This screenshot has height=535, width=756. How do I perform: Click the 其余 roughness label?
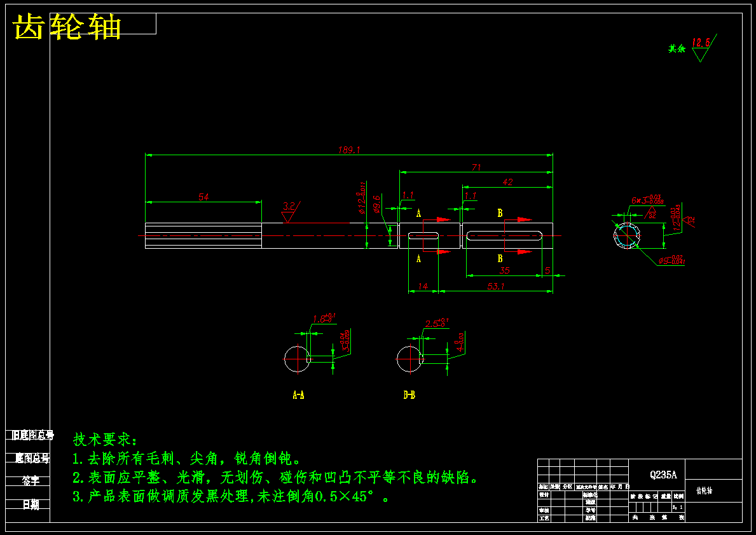click(677, 49)
